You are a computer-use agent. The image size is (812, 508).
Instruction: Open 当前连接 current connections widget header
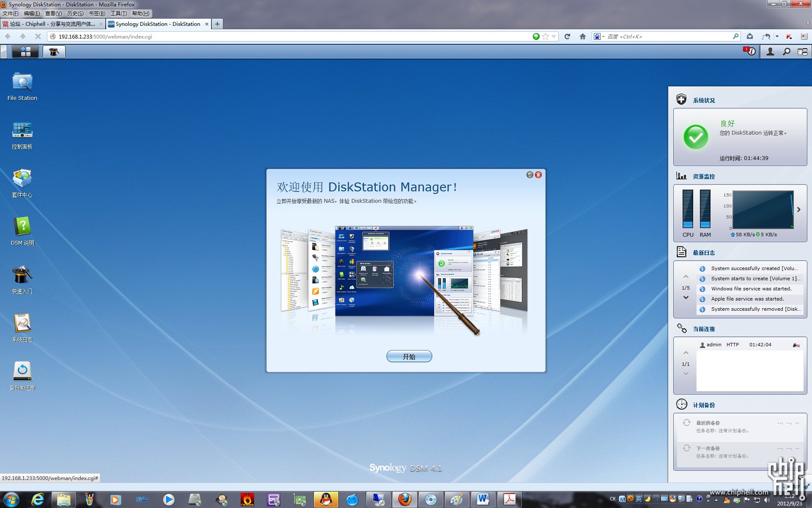pos(704,329)
